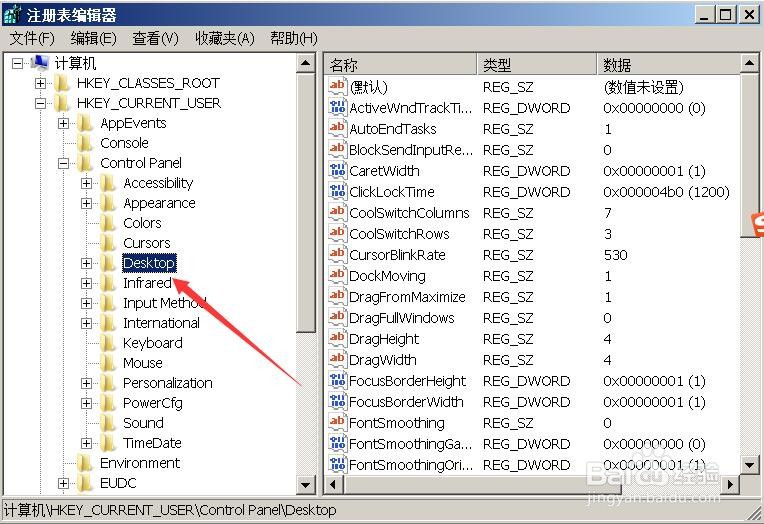The image size is (764, 524).
Task: Click the folder icon of the Environment key
Action: pos(85,463)
